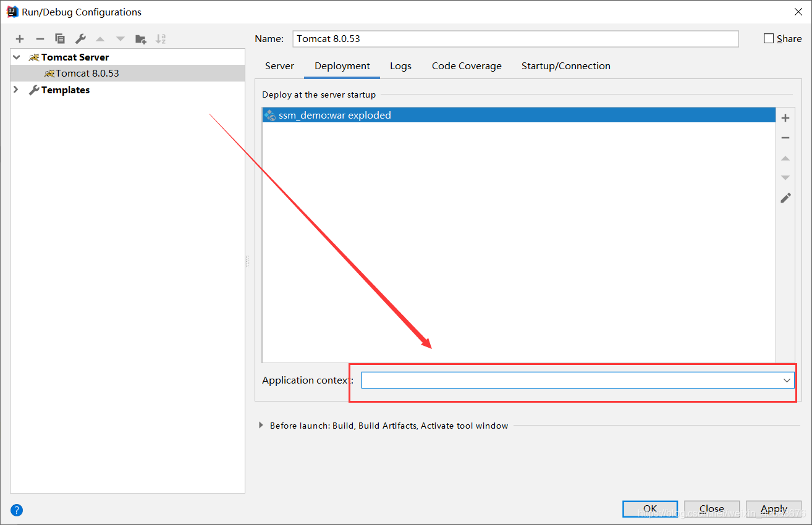
Task: Click the Apply button
Action: tap(774, 509)
